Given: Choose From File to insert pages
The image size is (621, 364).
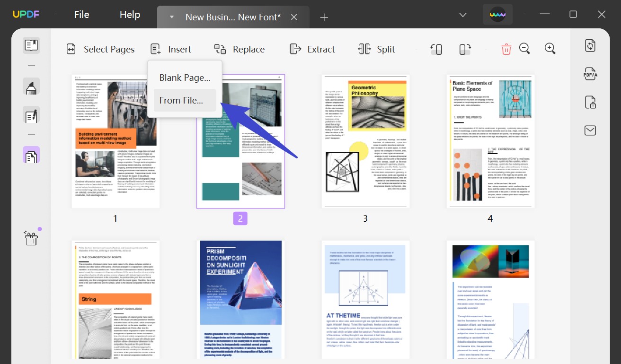Looking at the screenshot, I should [x=184, y=100].
